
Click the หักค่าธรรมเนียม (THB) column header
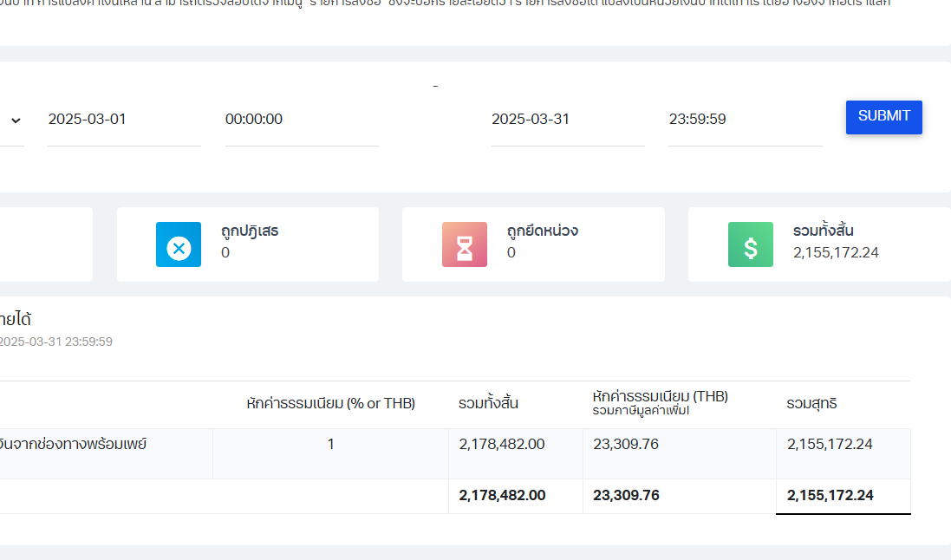click(x=661, y=397)
